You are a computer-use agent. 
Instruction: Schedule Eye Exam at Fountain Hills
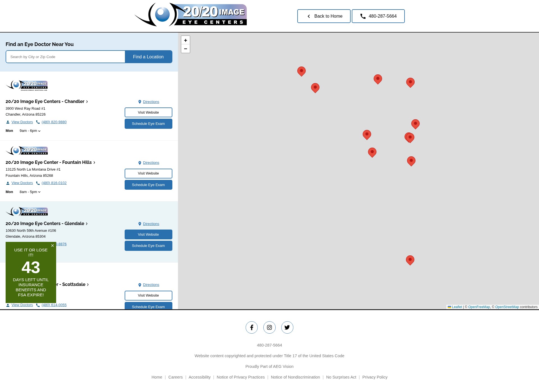click(148, 185)
